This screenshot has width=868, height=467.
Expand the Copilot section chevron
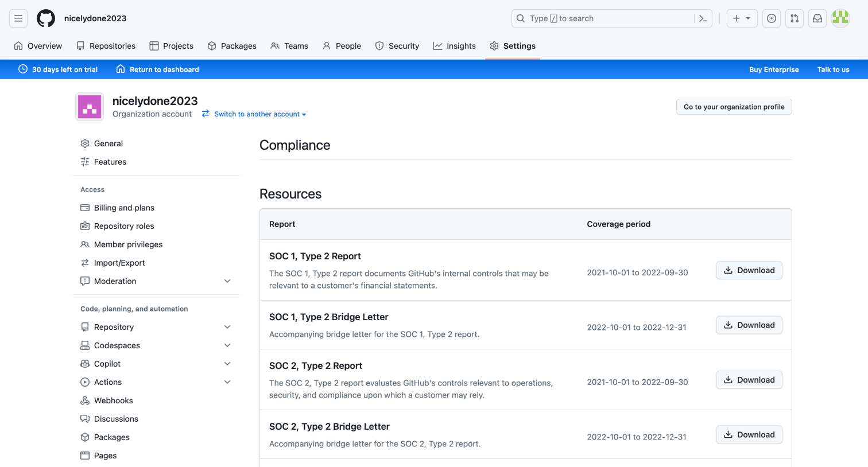227,364
